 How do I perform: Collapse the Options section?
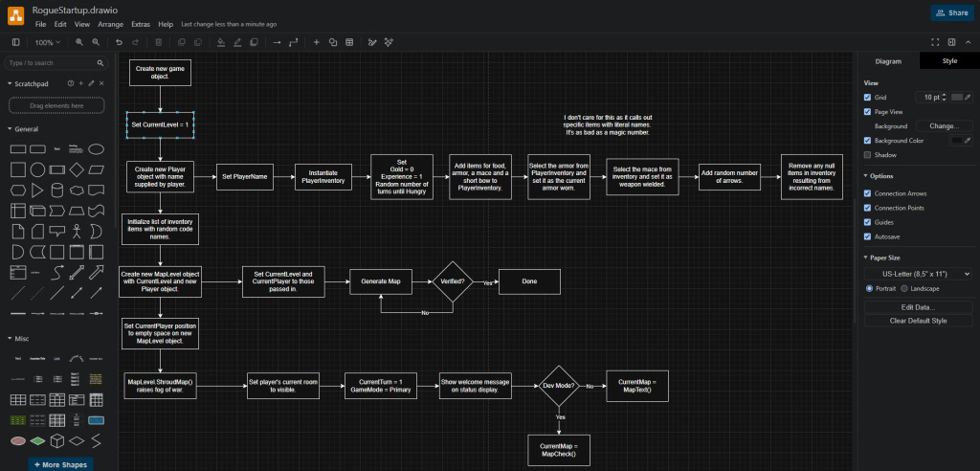[x=866, y=176]
